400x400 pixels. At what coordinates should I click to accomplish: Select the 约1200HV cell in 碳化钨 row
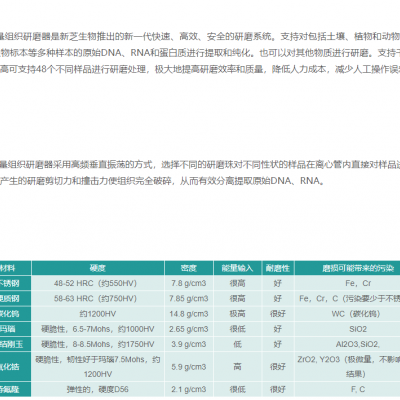tap(98, 314)
